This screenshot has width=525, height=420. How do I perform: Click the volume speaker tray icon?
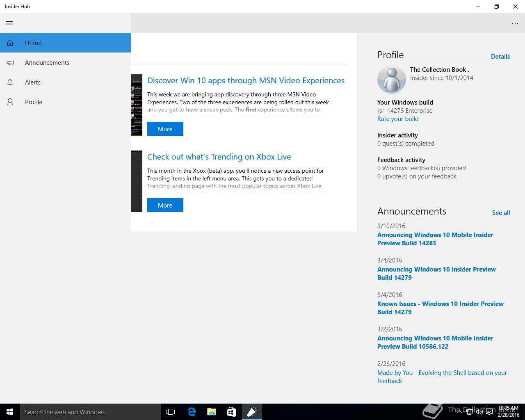[479, 412]
